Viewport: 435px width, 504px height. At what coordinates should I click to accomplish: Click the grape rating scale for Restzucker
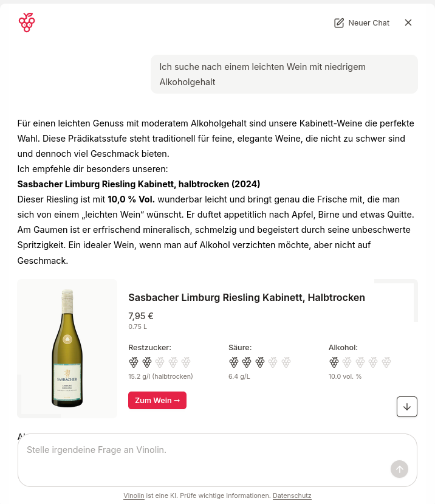(159, 362)
